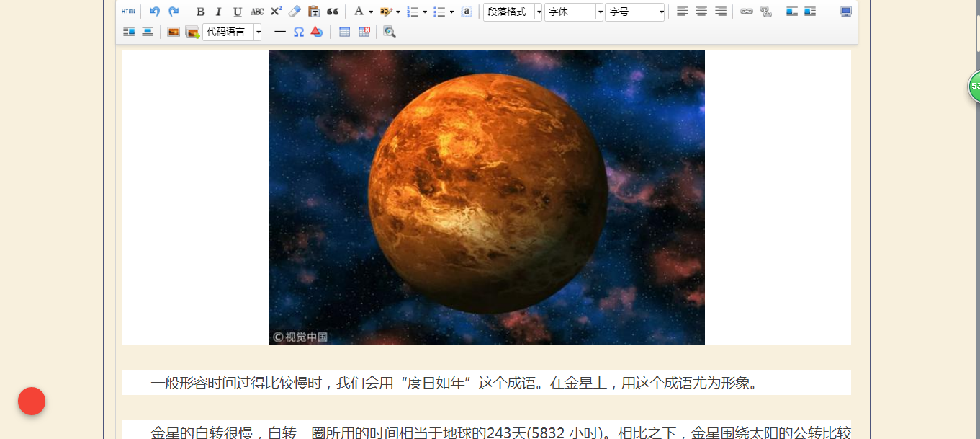This screenshot has width=980, height=439.
Task: Open the shapes drawing tool
Action: point(317,32)
